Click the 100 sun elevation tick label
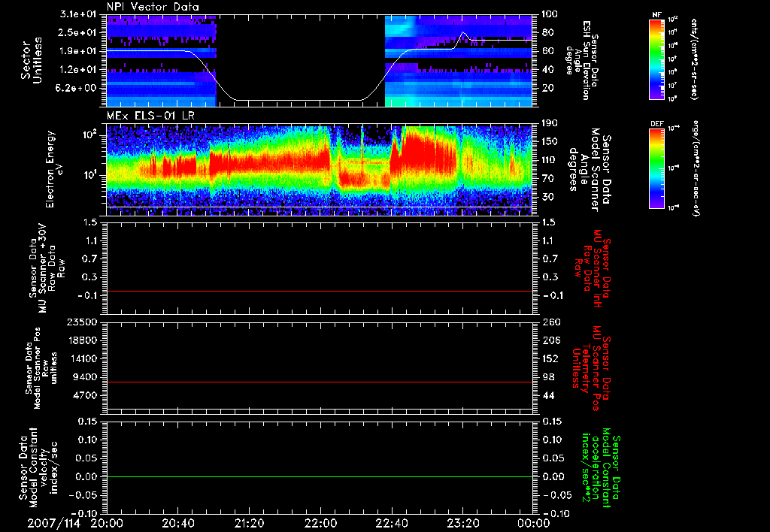This screenshot has width=770, height=532. [549, 14]
